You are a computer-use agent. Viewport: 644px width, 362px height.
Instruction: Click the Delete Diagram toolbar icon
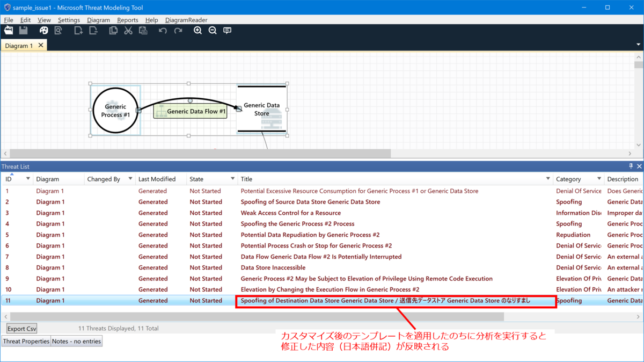pyautogui.click(x=93, y=31)
